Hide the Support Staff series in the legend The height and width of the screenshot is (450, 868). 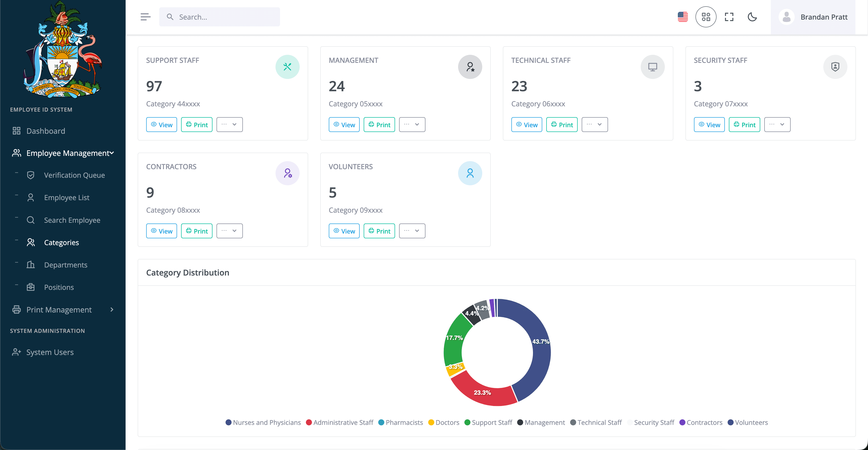(x=488, y=422)
